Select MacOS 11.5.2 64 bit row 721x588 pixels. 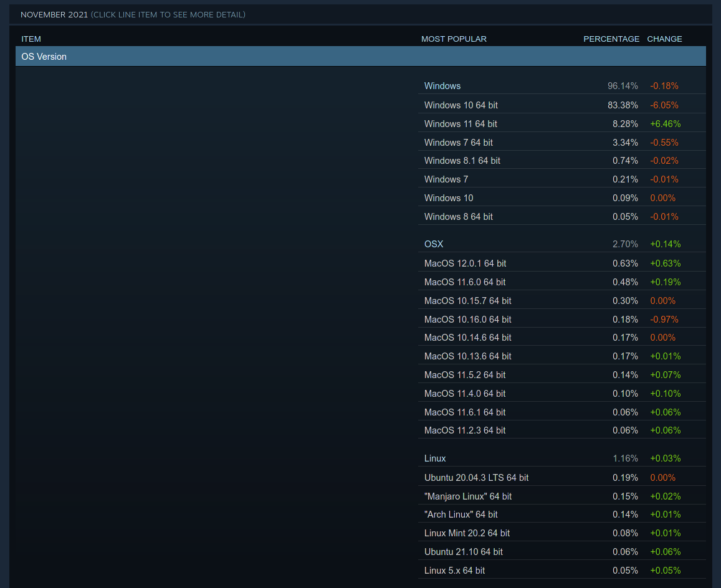tap(562, 375)
